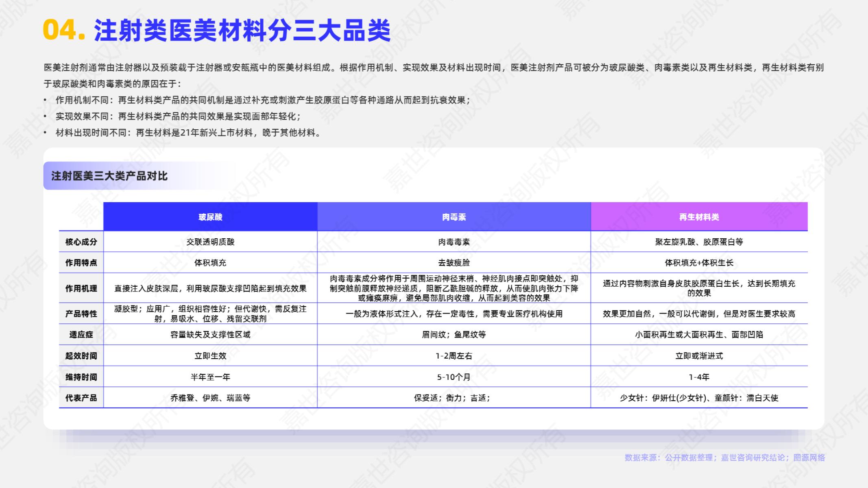Screen dimensions: 868x488
Task: Click the 乔雅登、伊婉、瑞蓝等 products cell
Action: (210, 398)
